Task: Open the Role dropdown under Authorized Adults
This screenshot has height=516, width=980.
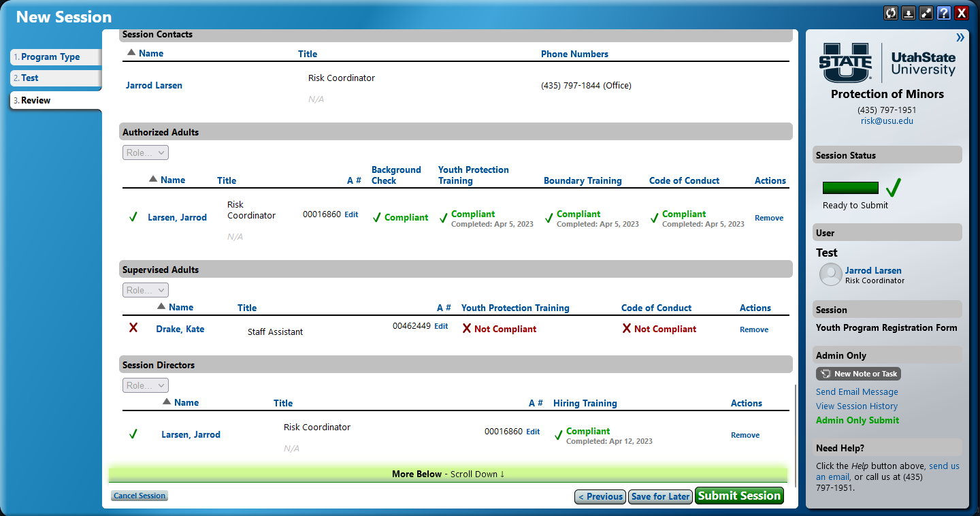Action: pyautogui.click(x=146, y=152)
